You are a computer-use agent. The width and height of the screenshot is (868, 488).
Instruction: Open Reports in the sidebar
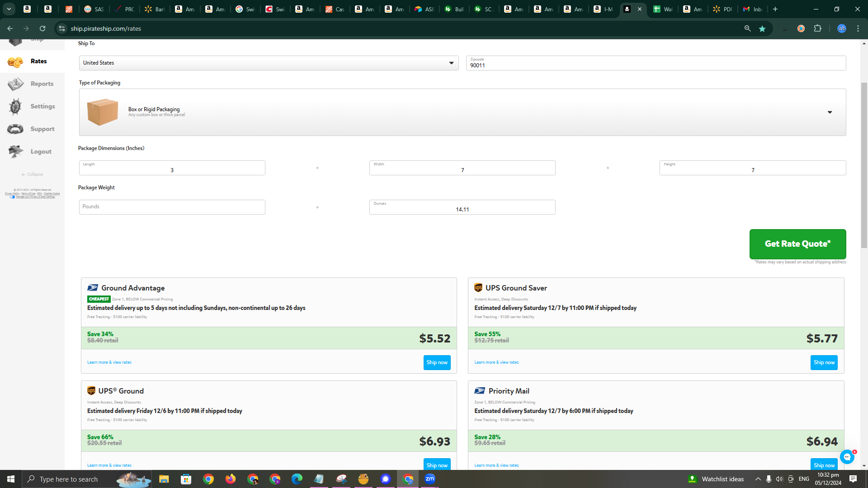(x=32, y=84)
